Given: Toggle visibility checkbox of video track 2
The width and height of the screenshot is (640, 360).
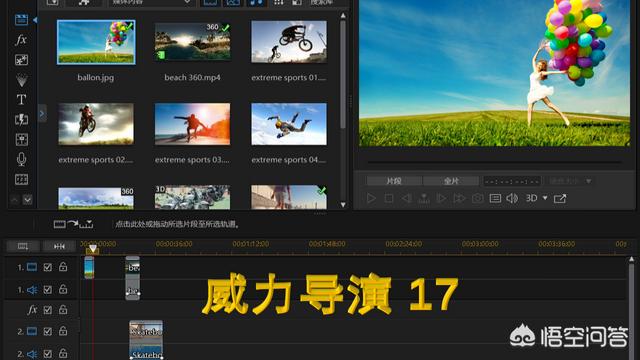Looking at the screenshot, I should point(48,331).
